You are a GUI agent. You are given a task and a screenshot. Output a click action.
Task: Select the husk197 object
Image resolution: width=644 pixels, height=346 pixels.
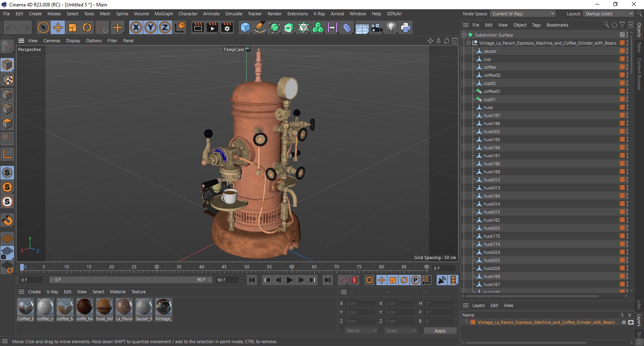pyautogui.click(x=492, y=115)
